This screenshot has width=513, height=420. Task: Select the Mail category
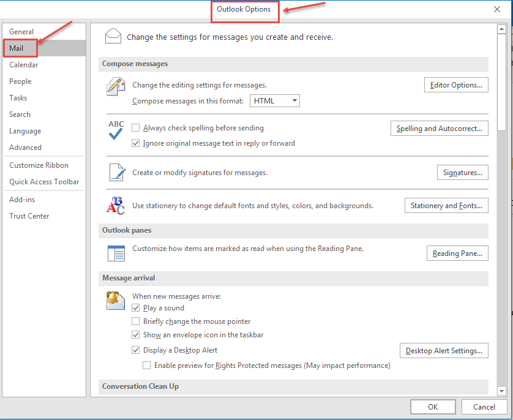(x=44, y=48)
